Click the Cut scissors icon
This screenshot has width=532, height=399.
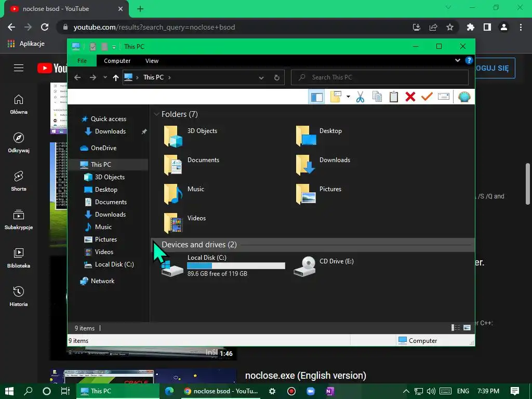(360, 97)
